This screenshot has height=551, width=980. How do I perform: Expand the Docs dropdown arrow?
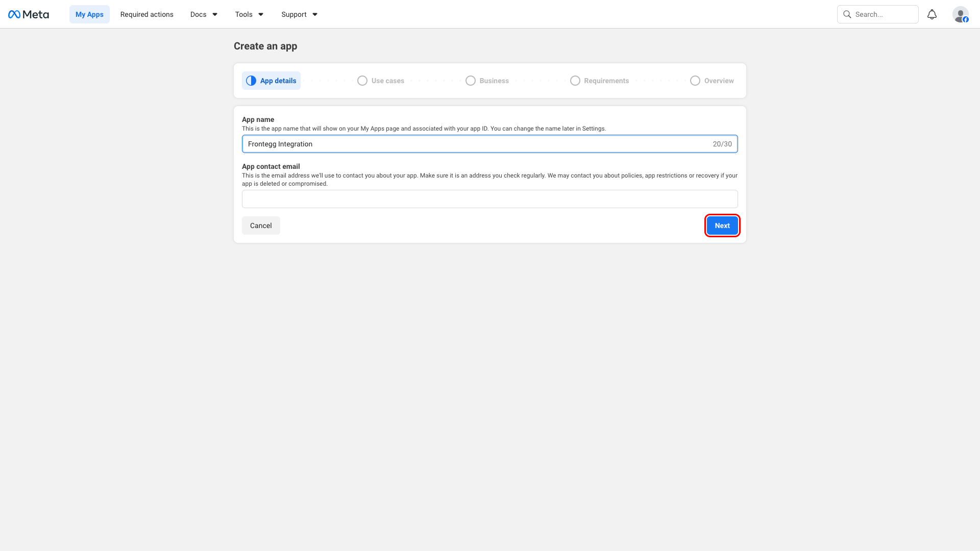tap(215, 14)
